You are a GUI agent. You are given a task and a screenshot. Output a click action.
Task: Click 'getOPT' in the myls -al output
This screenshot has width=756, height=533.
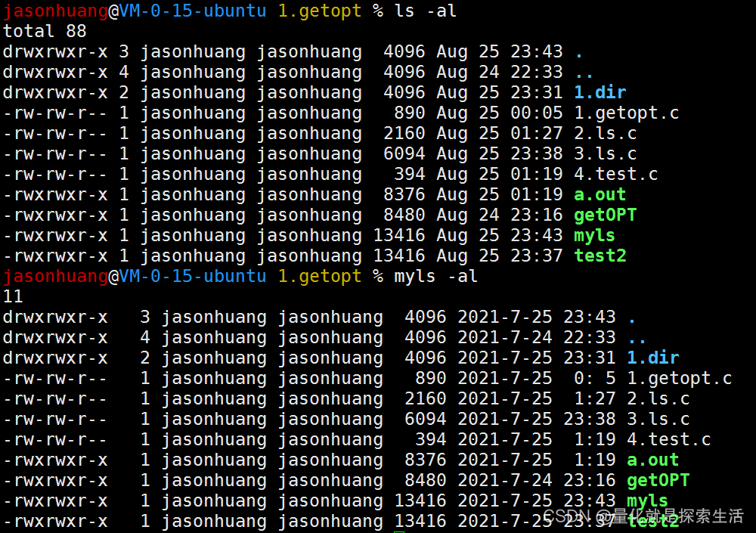658,481
